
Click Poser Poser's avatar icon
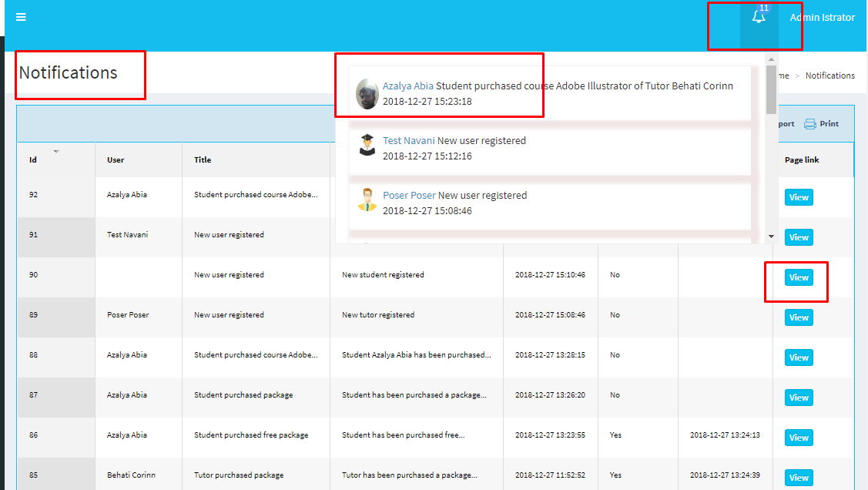[x=367, y=200]
